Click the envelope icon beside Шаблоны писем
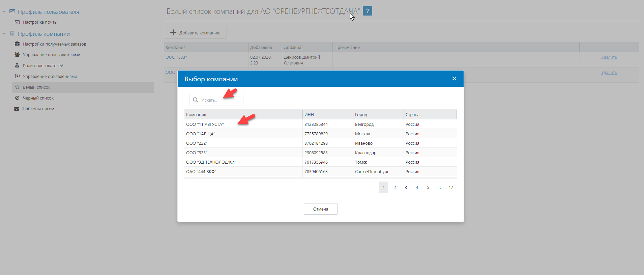This screenshot has width=644, height=275. pos(17,109)
